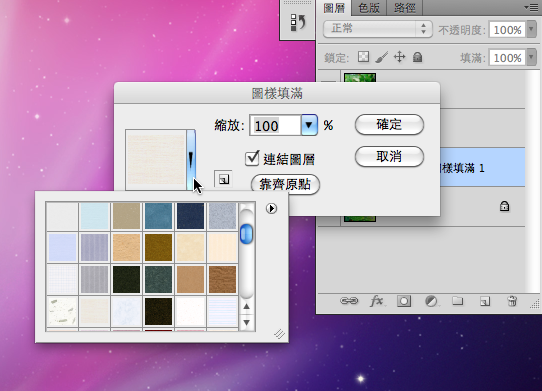Screen dimensions: 542x391
Task: Switch to the 圖層 tab
Action: 334,8
